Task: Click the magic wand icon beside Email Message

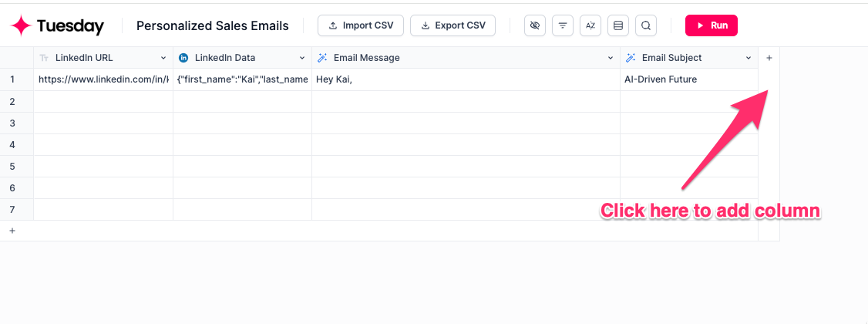Action: pyautogui.click(x=323, y=58)
